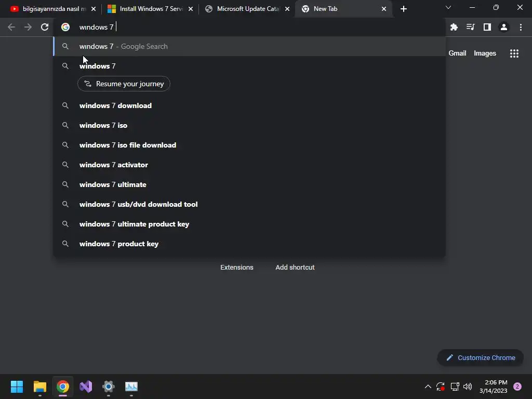Click the sync status tray icon
532x399 pixels.
coord(441,387)
